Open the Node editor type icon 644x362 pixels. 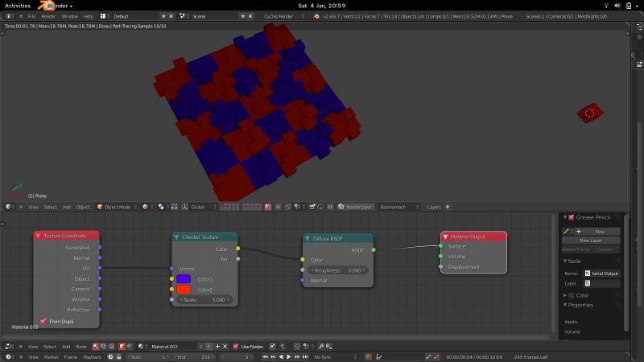(x=8, y=347)
